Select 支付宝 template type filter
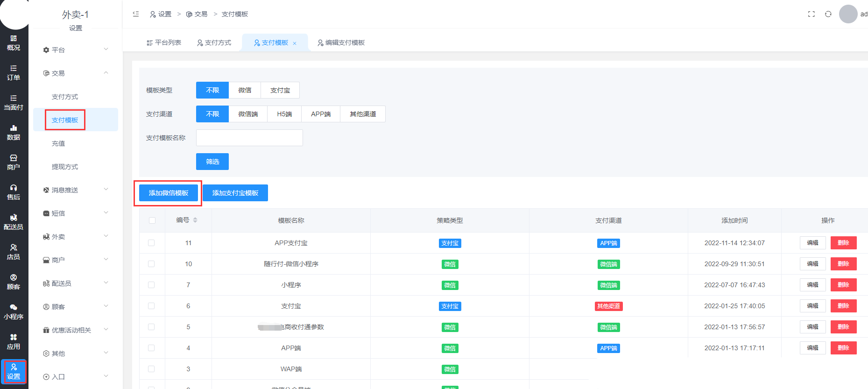This screenshot has height=389, width=868. click(x=280, y=90)
